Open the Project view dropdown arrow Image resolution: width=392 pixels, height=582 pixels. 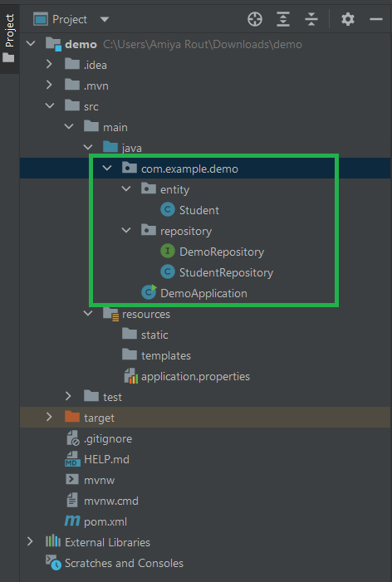[x=105, y=19]
